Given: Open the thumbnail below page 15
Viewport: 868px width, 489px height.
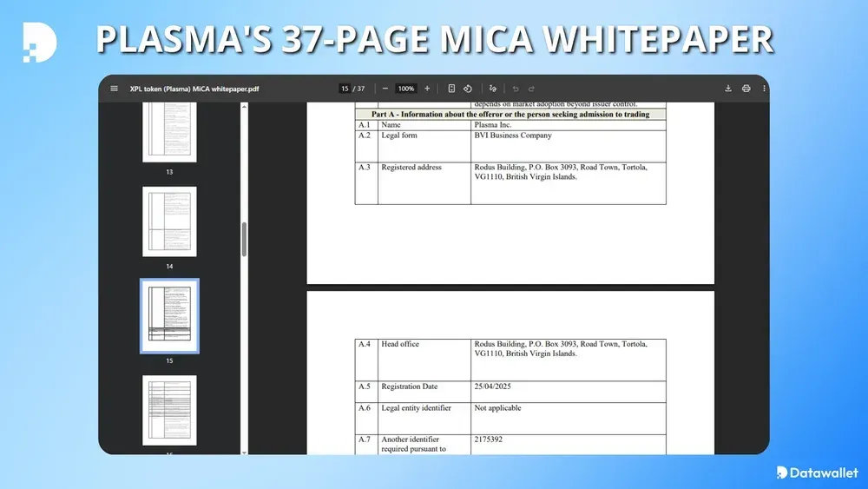Looking at the screenshot, I should pyautogui.click(x=169, y=410).
